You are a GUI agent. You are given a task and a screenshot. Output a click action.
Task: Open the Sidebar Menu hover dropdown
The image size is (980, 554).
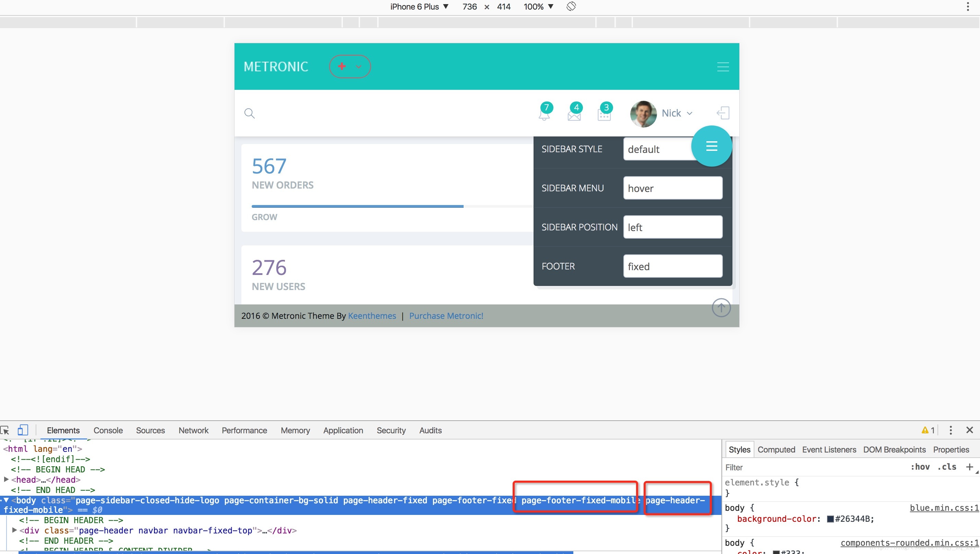point(672,188)
